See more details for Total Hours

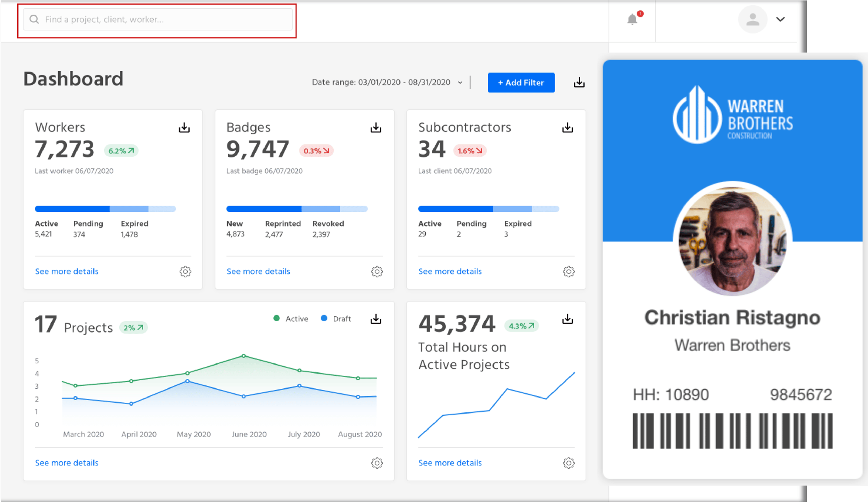point(450,463)
